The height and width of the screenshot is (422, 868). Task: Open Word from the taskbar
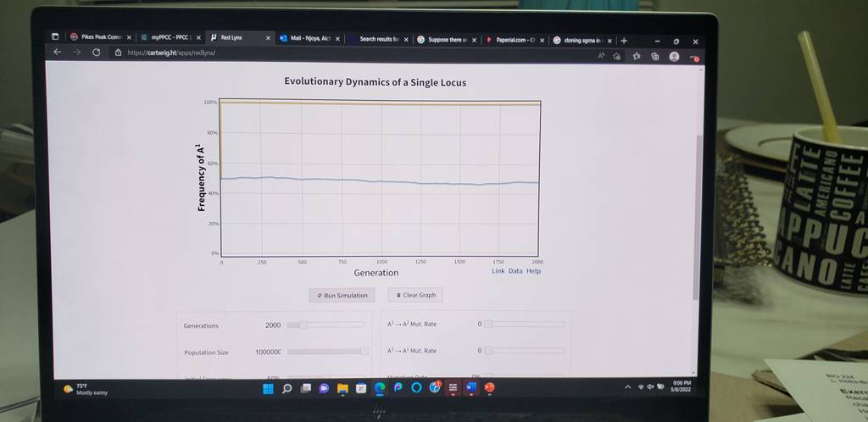click(471, 388)
